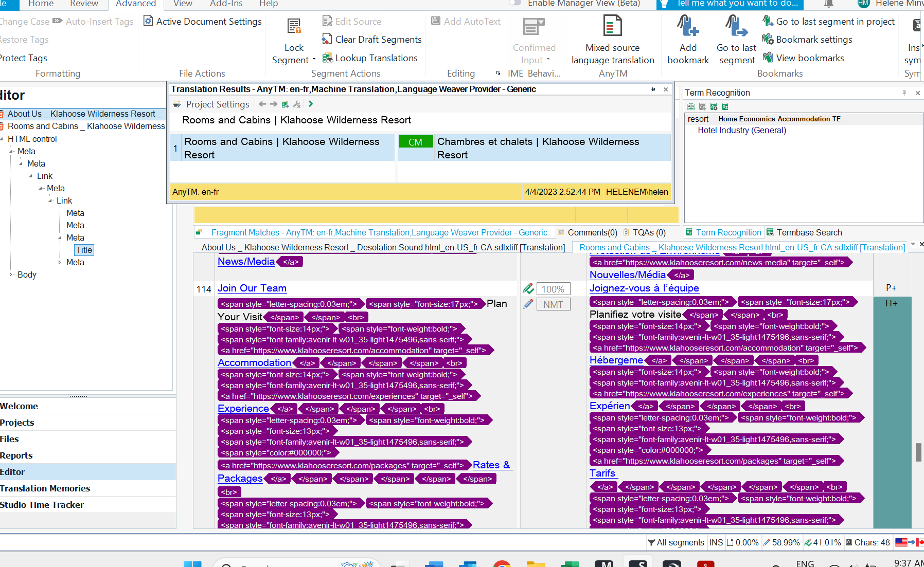
Task: Expand the Body tree node
Action: (11, 275)
